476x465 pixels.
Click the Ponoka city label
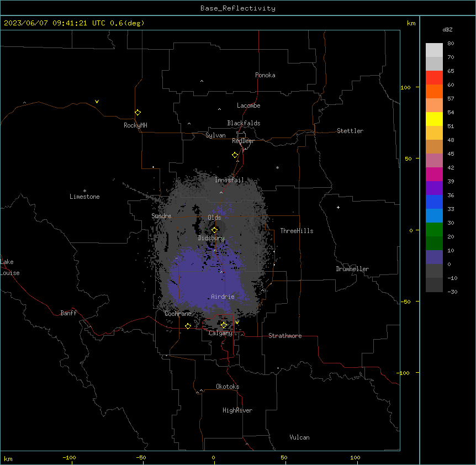tap(265, 75)
